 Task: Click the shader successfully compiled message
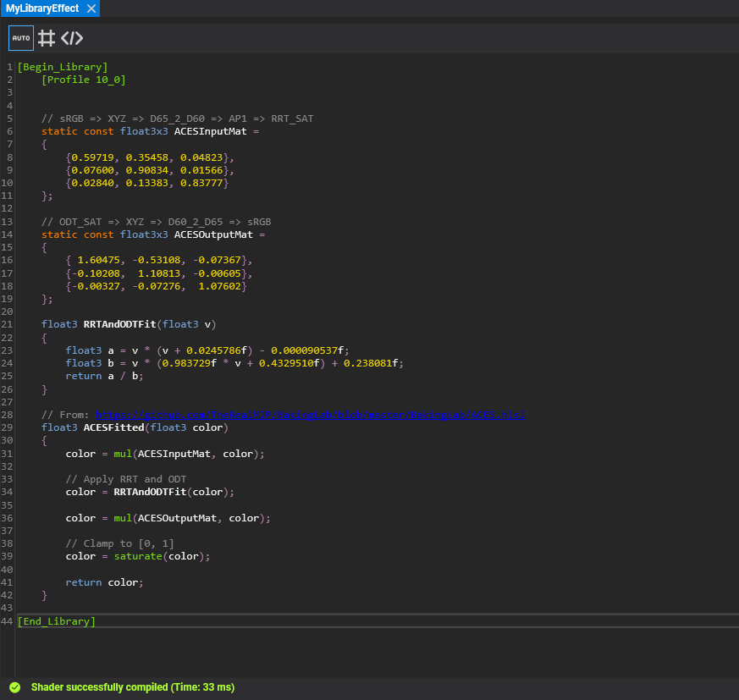132,687
